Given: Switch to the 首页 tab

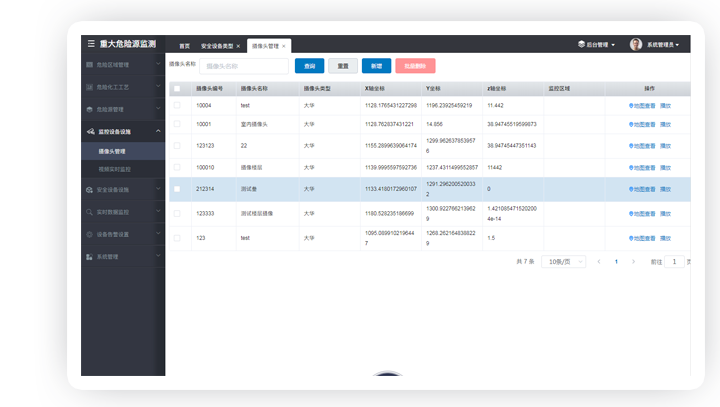Looking at the screenshot, I should point(185,46).
